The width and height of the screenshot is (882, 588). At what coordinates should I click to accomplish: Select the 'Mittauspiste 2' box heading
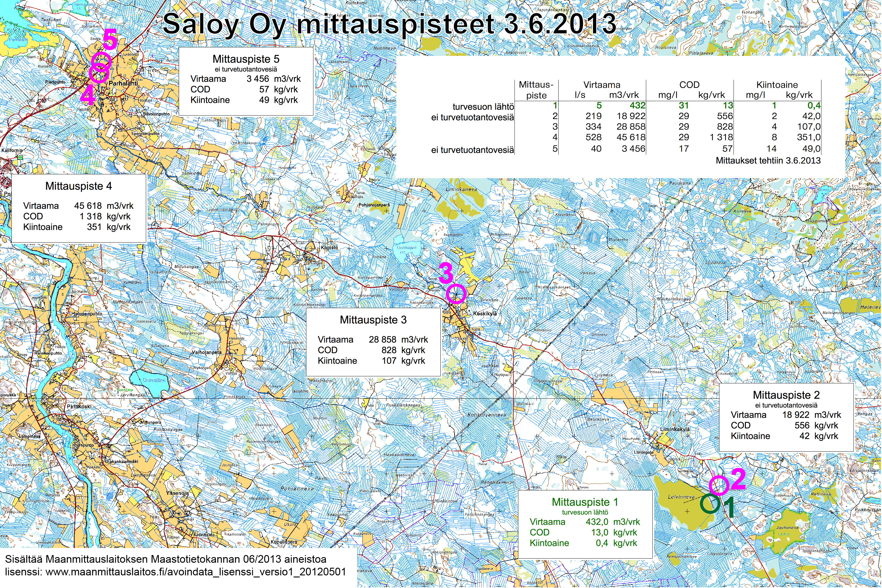(x=786, y=395)
